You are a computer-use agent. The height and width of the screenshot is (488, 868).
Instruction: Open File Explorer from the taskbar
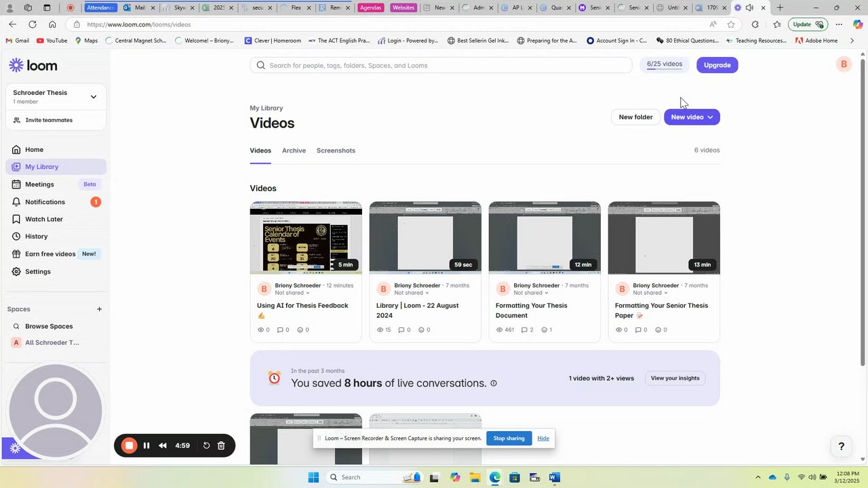point(475,477)
